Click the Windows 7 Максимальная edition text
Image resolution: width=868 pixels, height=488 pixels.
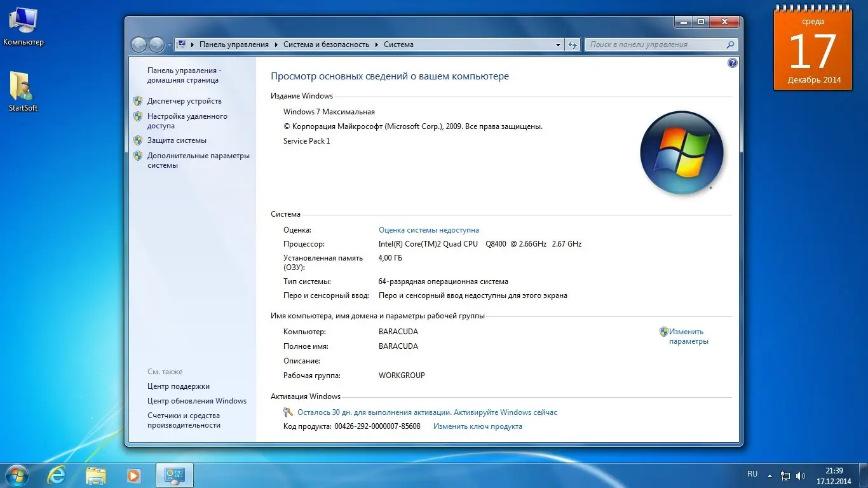coord(329,112)
